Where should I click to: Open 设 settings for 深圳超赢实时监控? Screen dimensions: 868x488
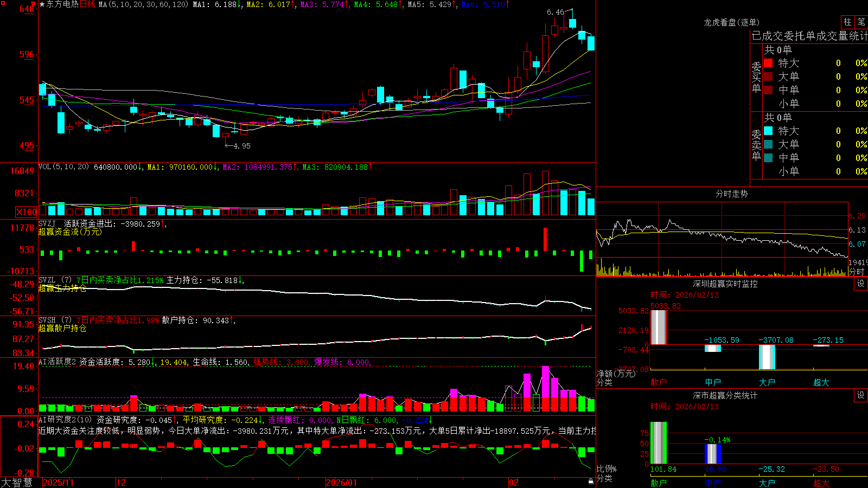(x=861, y=284)
